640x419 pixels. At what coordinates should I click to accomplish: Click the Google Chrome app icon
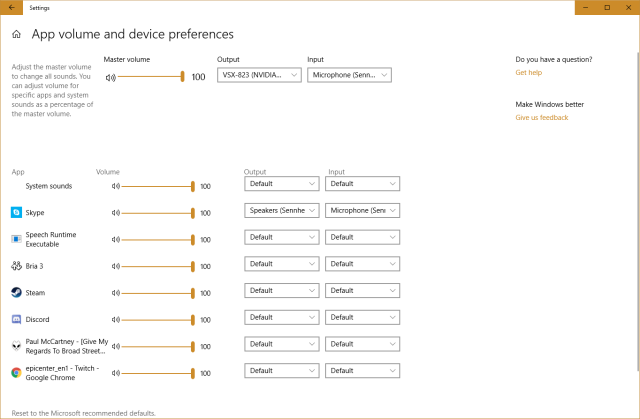click(16, 372)
